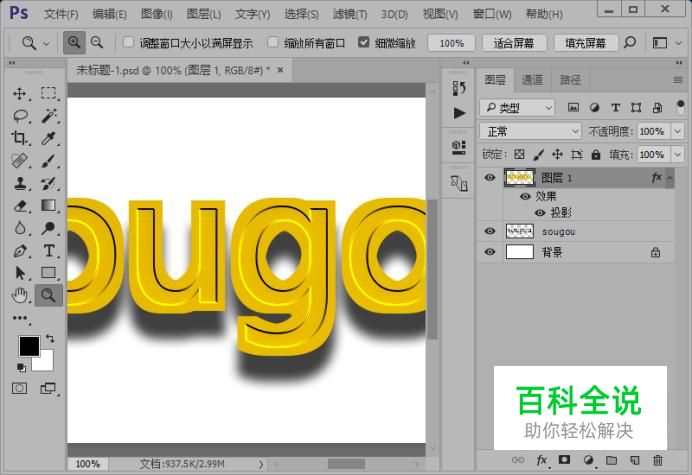692x475 pixels.
Task: Hide 图层 1 layer visibility
Action: 489,177
